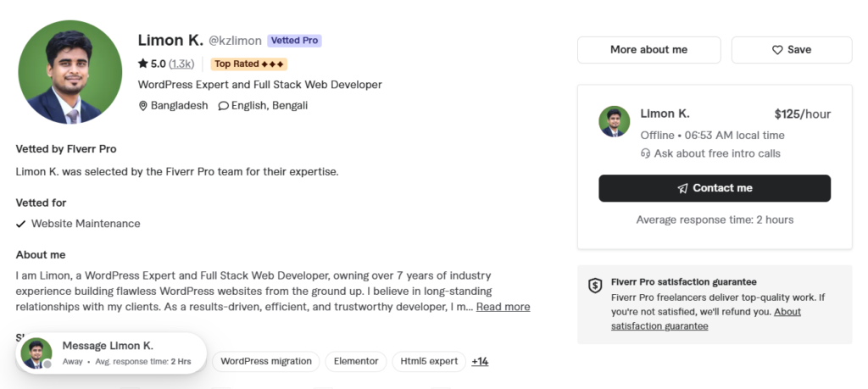
Task: Click the Avg. response time: 2 Hrs popup text
Action: point(142,362)
